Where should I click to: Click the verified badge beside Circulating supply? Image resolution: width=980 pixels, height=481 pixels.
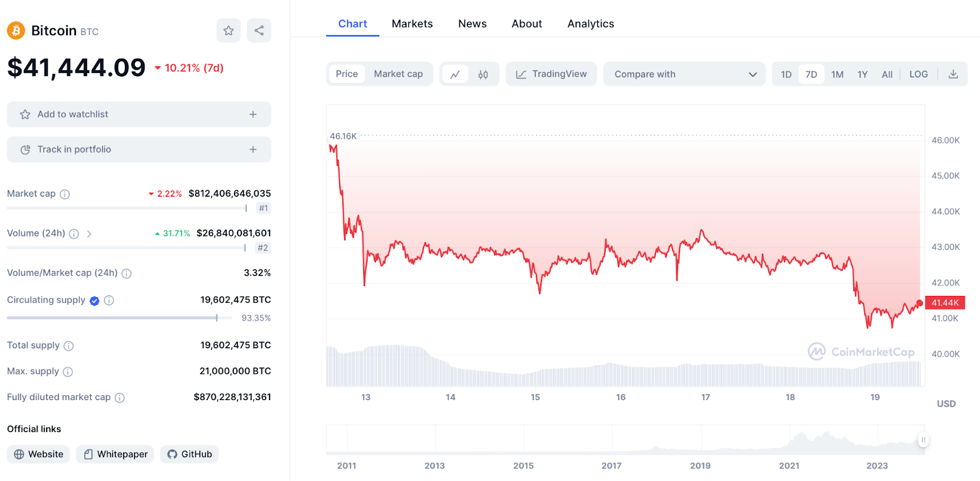[94, 301]
